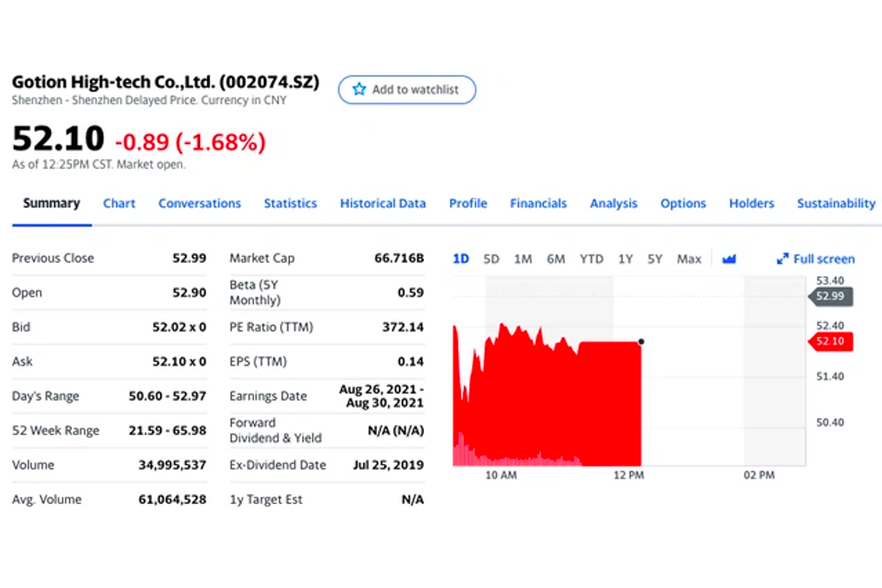Select the 1M chart range
The image size is (882, 588).
click(523, 259)
